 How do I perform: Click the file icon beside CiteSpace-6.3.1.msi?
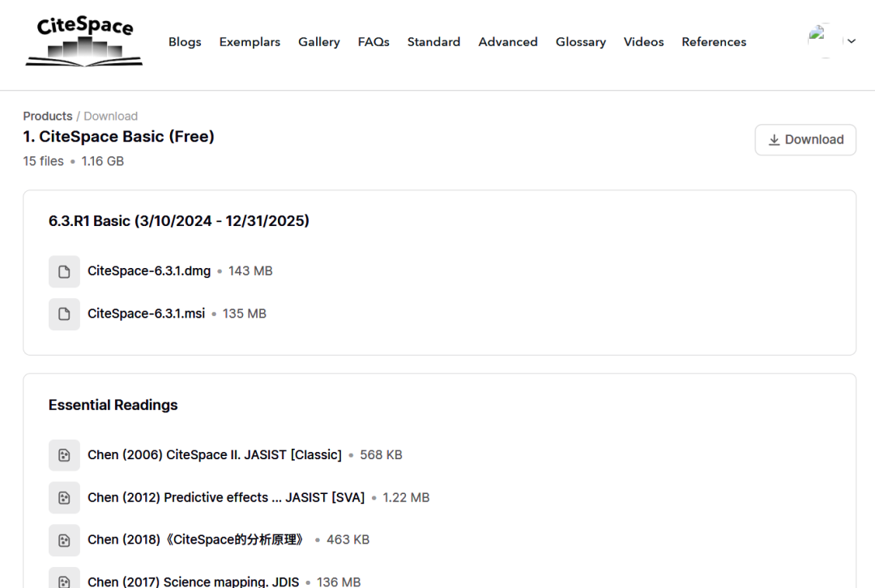(x=64, y=314)
